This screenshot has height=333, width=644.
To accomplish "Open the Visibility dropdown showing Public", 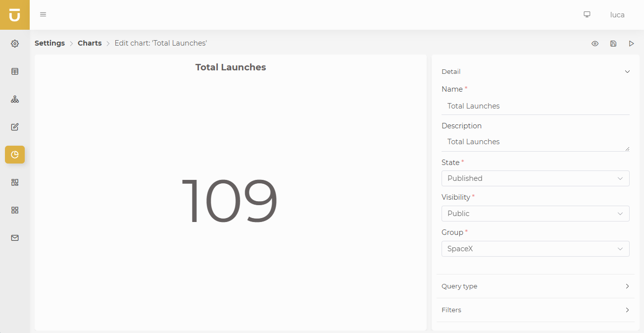I will click(x=535, y=214).
